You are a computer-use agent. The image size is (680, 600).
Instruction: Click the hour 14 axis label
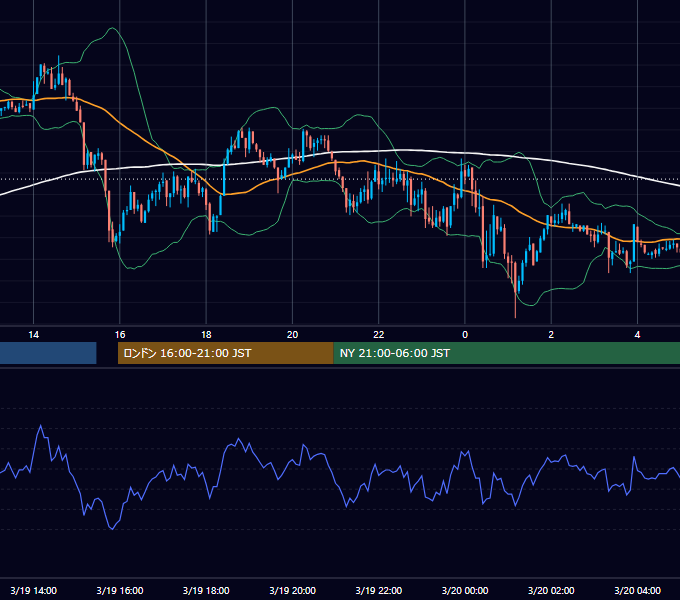[33, 335]
